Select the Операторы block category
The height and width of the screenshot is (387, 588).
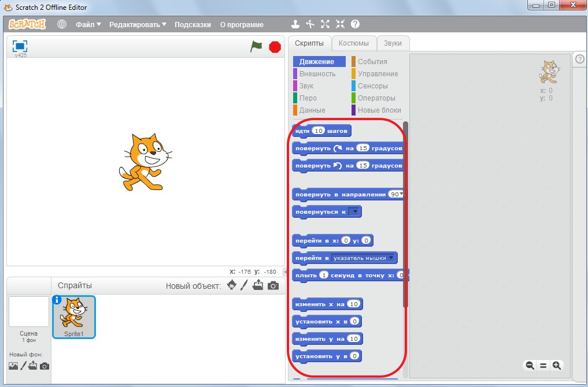click(373, 98)
